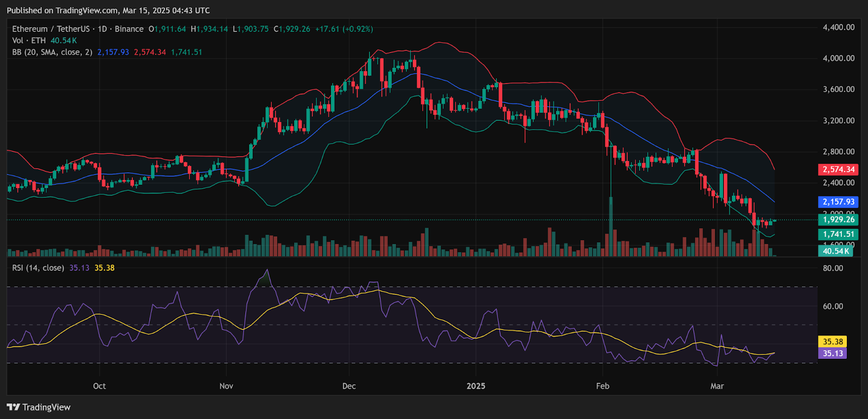Click the 2025 label on time axis
The image size is (868, 419).
click(476, 386)
